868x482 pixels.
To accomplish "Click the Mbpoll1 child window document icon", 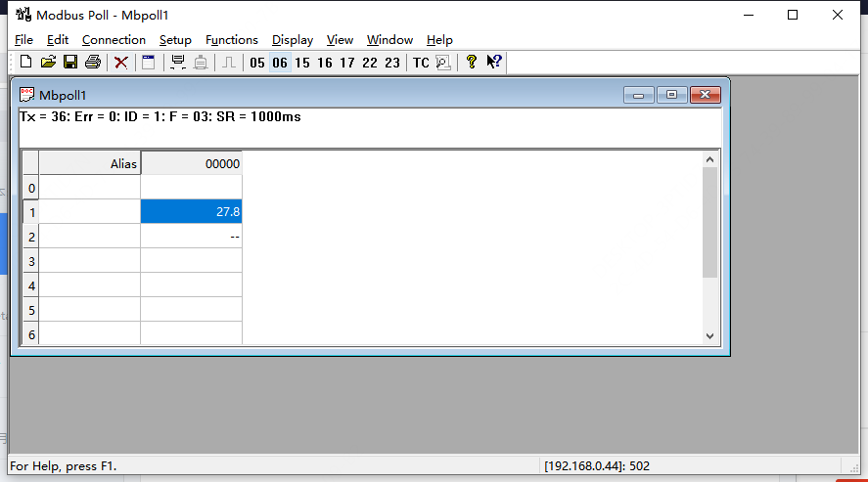I will point(26,95).
